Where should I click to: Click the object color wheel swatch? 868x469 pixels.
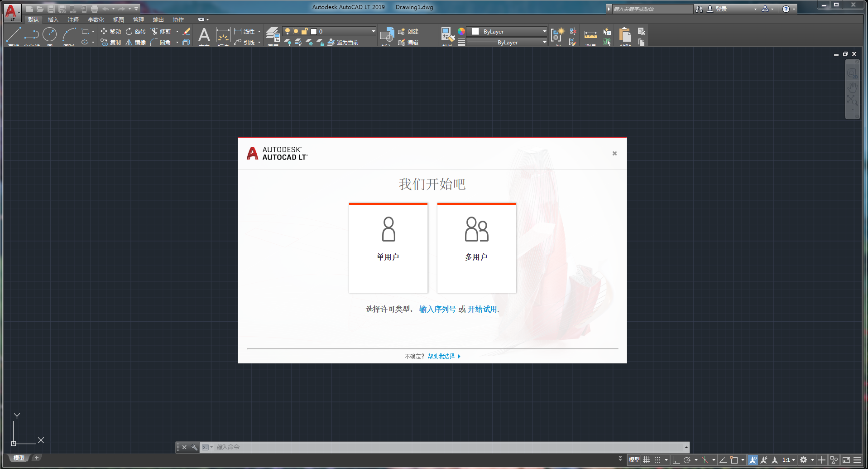(461, 31)
